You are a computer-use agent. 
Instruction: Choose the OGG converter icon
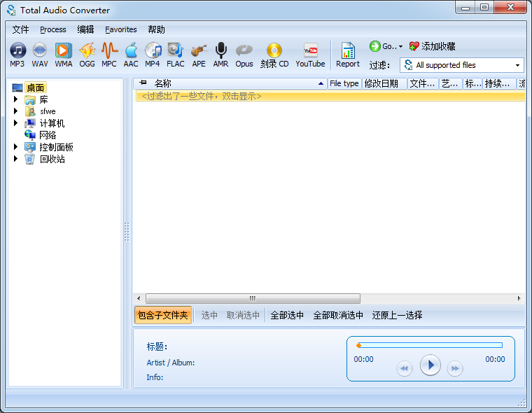[87, 55]
